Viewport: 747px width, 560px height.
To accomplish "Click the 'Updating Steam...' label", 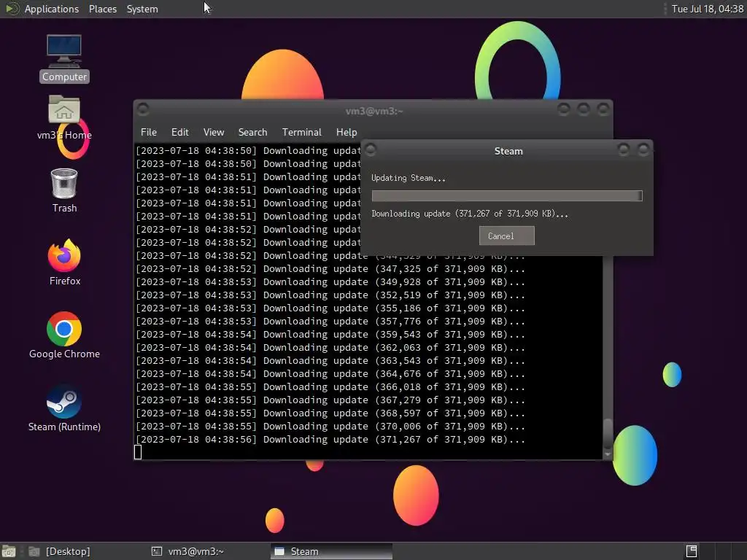I will (x=409, y=178).
